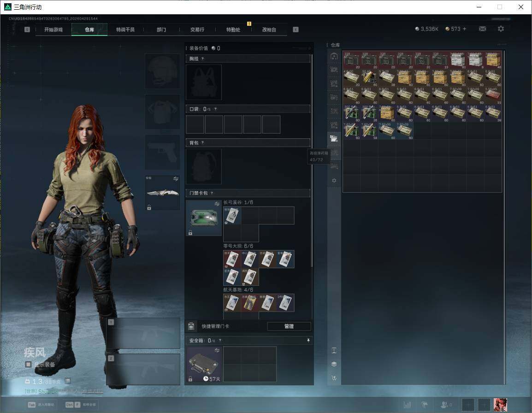The width and height of the screenshot is (532, 413).
Task: Click the portrait frame icon above layers icon
Action: pyautogui.click(x=334, y=350)
